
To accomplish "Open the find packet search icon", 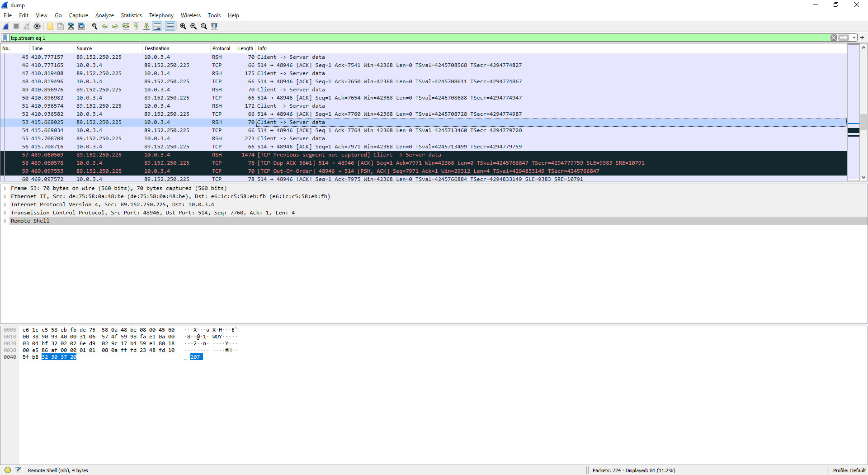I will click(x=94, y=26).
